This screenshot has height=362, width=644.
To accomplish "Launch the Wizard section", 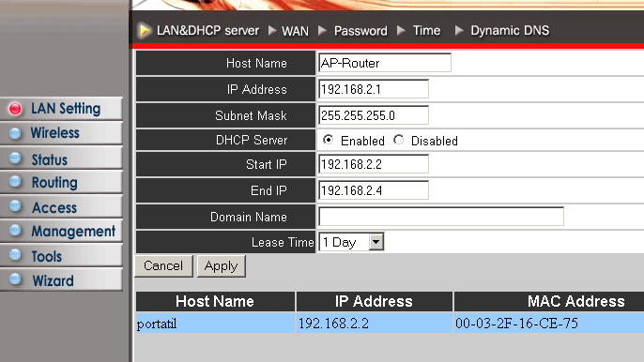I will [x=61, y=279].
